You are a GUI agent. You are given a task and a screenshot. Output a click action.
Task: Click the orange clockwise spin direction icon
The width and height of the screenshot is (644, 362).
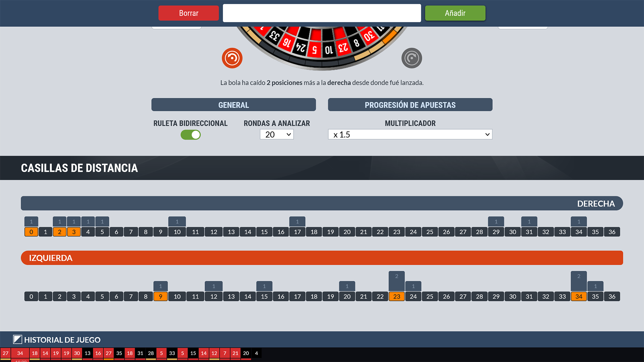point(232,58)
